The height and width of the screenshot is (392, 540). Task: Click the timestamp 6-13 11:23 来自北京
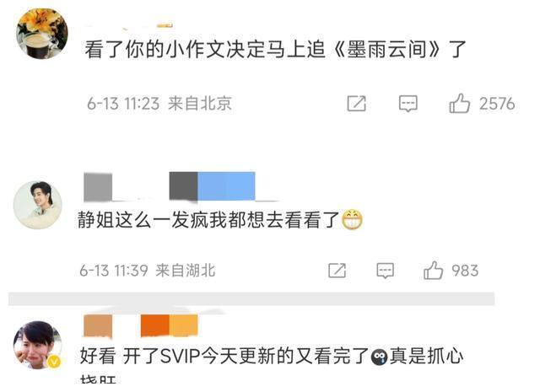159,103
